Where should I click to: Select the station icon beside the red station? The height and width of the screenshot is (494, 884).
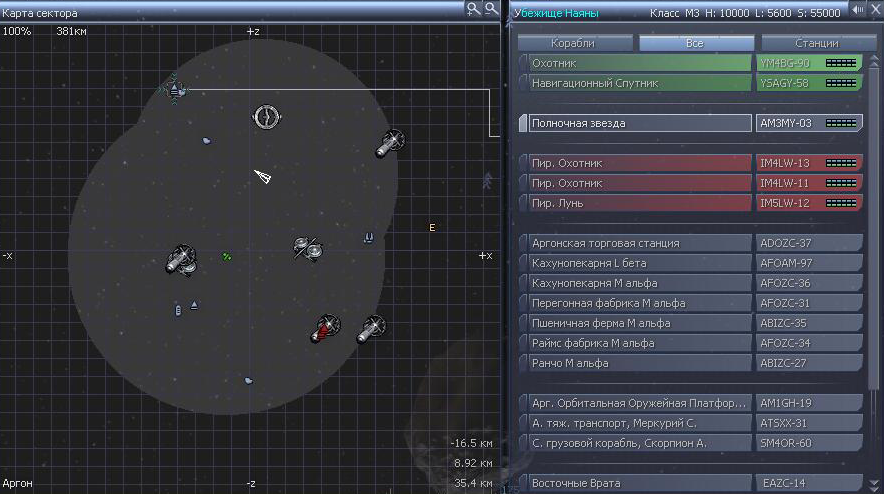click(372, 329)
